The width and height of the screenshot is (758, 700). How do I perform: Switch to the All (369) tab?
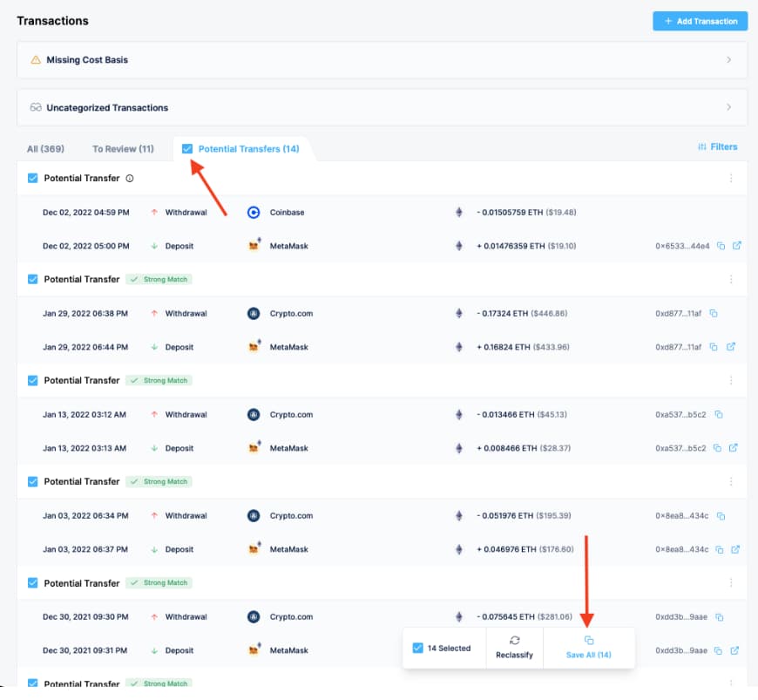click(45, 149)
